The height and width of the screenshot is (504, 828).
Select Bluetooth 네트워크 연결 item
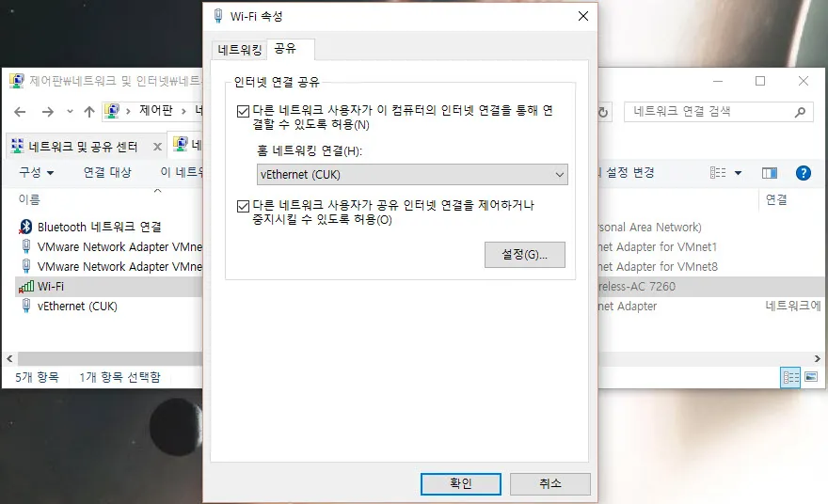click(x=100, y=227)
